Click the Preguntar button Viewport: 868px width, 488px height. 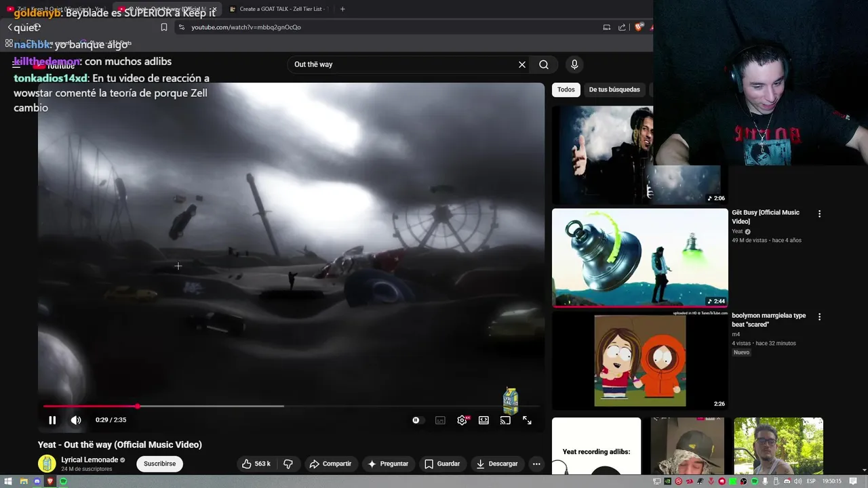[388, 464]
